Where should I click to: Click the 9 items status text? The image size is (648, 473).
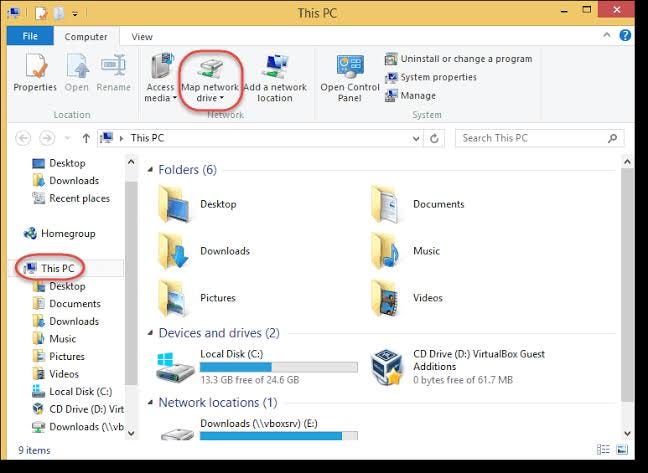pos(34,450)
